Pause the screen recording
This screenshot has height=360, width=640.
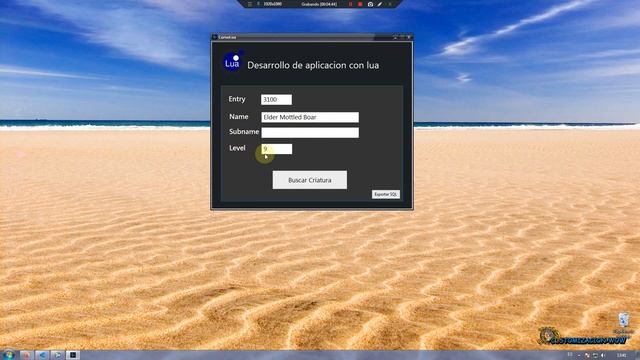[350, 4]
